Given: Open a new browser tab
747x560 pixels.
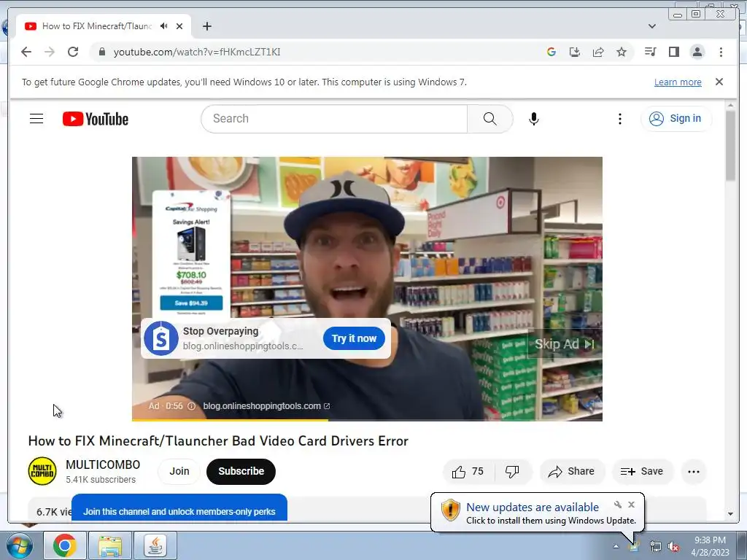Looking at the screenshot, I should pos(206,26).
